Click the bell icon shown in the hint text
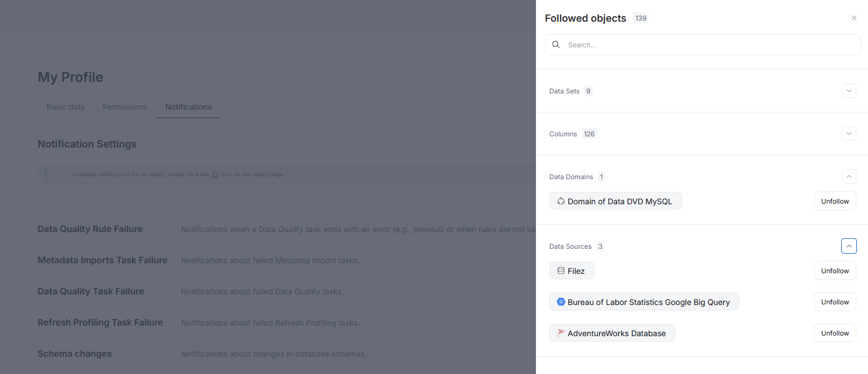Viewport: 868px width, 374px height. 214,174
